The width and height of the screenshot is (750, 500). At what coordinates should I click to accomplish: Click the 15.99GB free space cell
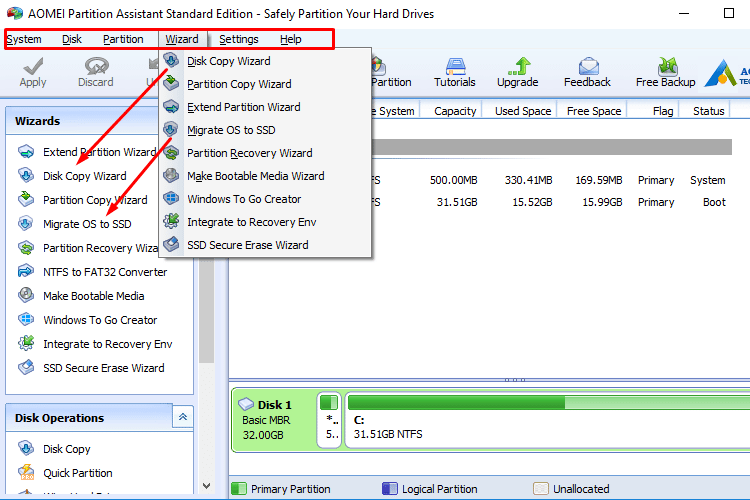(x=602, y=202)
